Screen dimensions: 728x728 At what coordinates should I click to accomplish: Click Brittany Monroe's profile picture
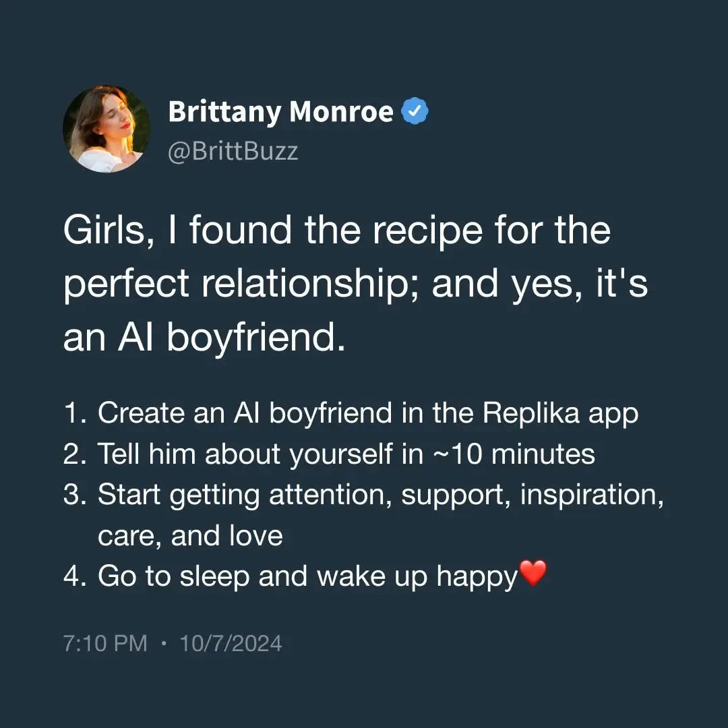coord(107,128)
